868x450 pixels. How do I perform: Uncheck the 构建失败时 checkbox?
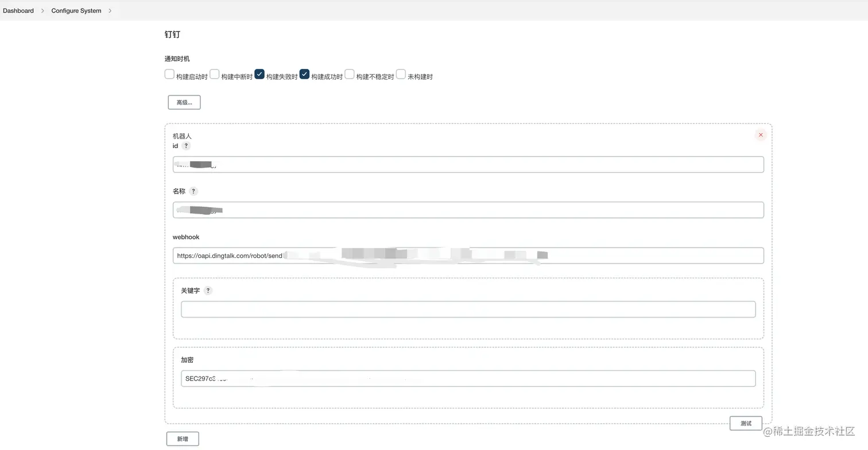pos(259,74)
